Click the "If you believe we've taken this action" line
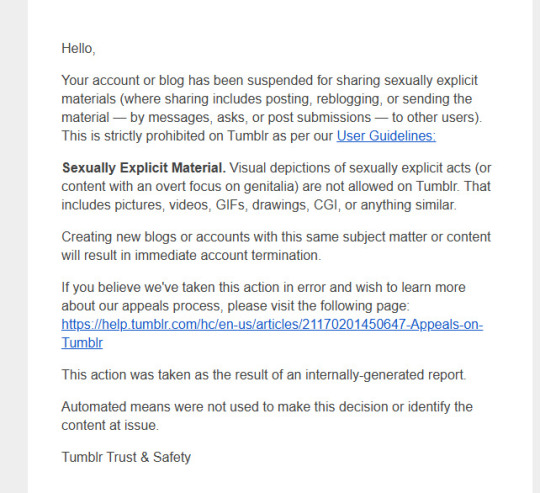 coord(263,287)
